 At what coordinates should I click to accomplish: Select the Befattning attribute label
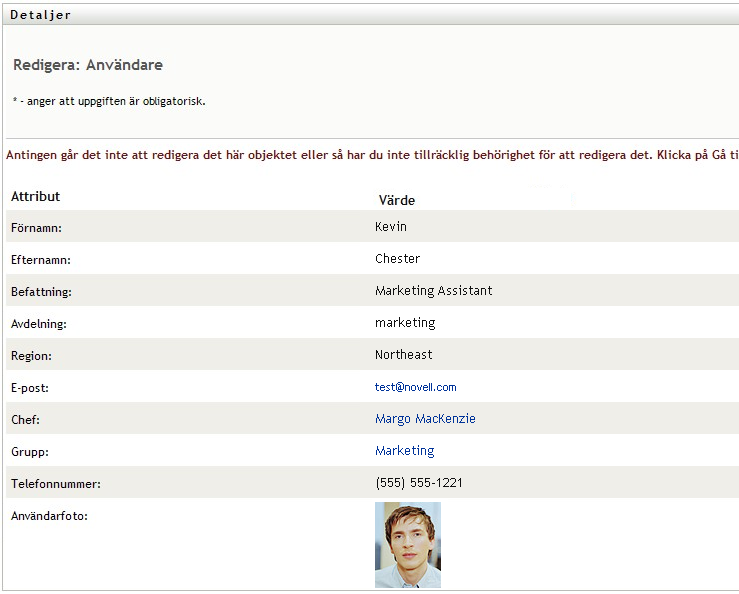click(x=41, y=292)
